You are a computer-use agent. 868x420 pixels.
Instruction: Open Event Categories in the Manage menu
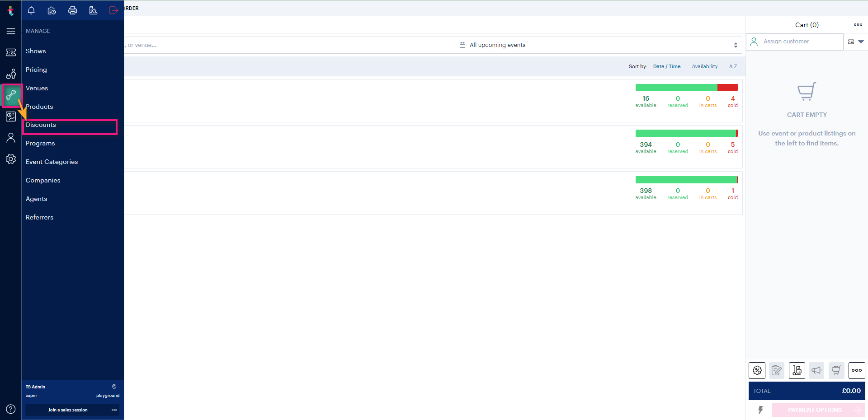coord(52,162)
